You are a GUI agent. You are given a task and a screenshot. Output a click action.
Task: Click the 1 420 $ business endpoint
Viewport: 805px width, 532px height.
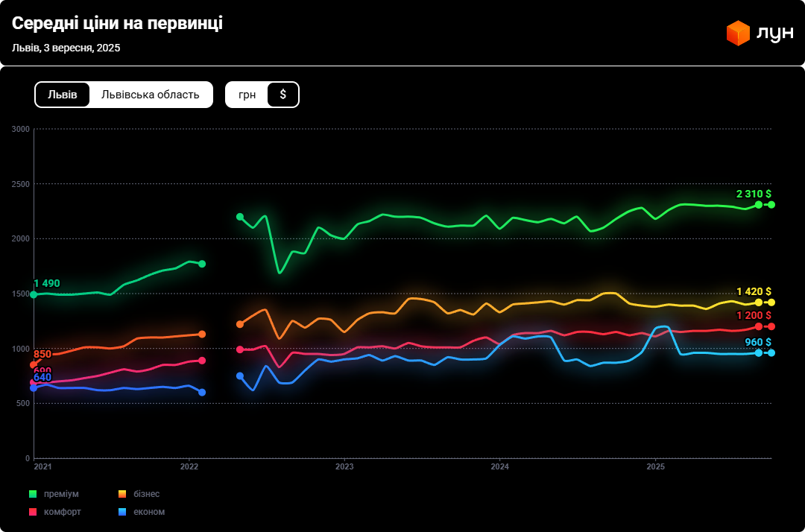click(x=771, y=303)
